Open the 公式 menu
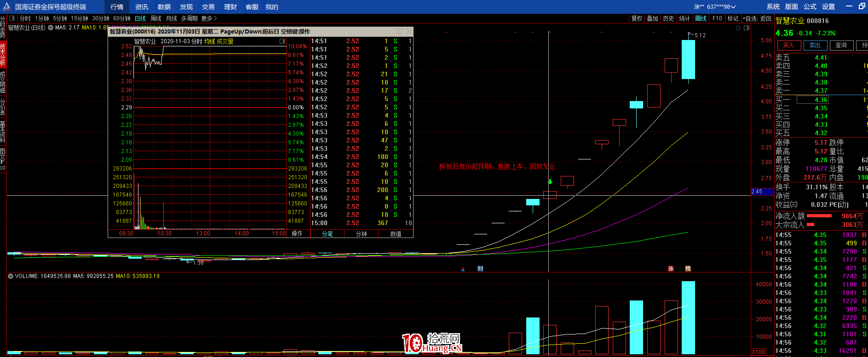 point(810,6)
